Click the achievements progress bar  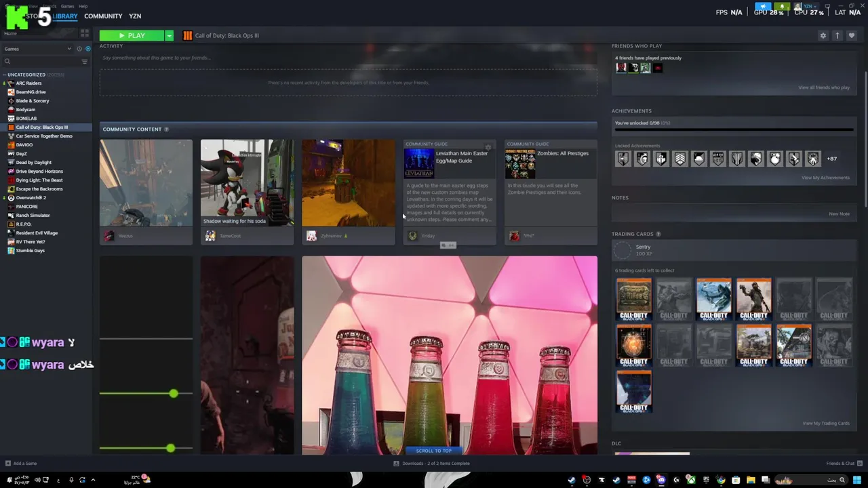(x=734, y=129)
